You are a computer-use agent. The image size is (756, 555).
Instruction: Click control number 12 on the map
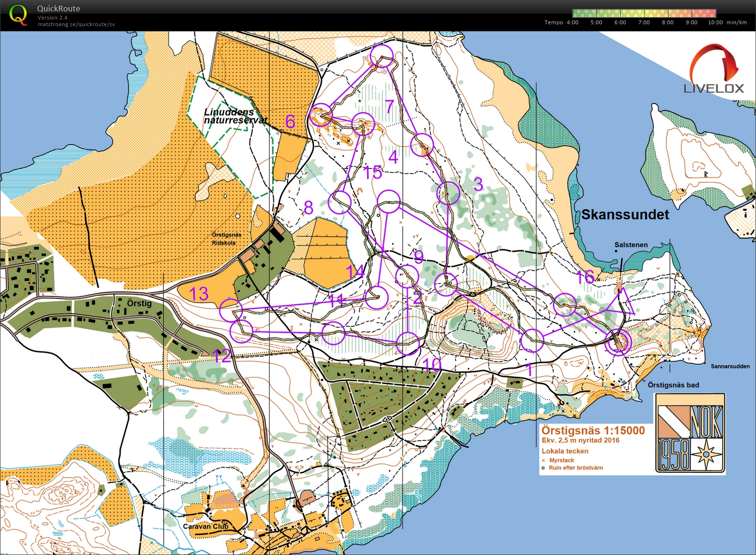tap(222, 356)
